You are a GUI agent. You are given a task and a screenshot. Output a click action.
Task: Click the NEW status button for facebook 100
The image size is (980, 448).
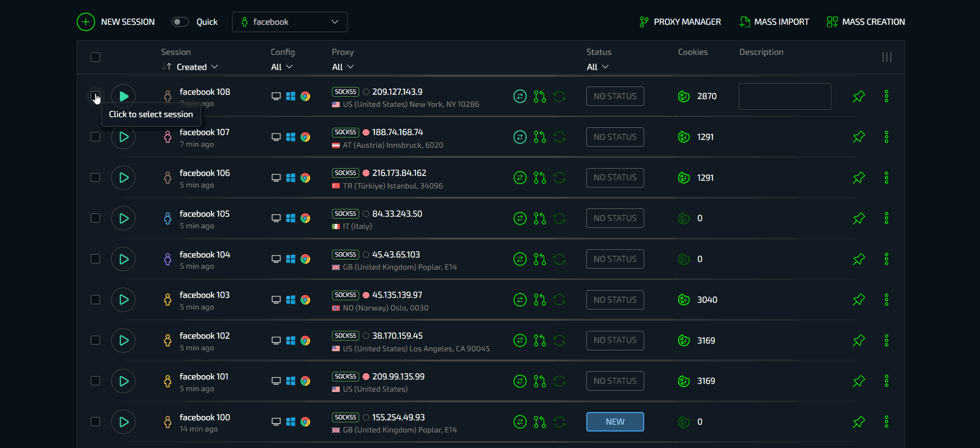pos(615,422)
